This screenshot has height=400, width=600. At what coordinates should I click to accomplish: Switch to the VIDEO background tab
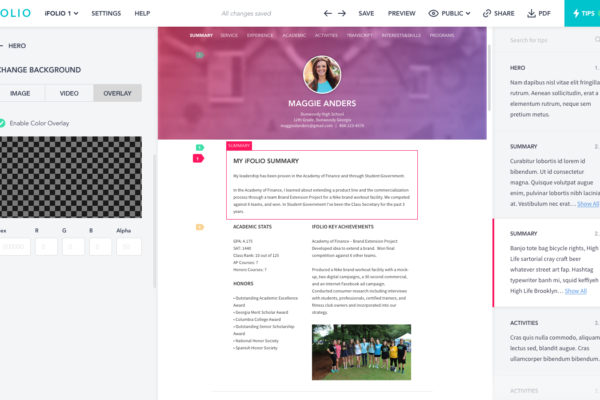tap(69, 93)
